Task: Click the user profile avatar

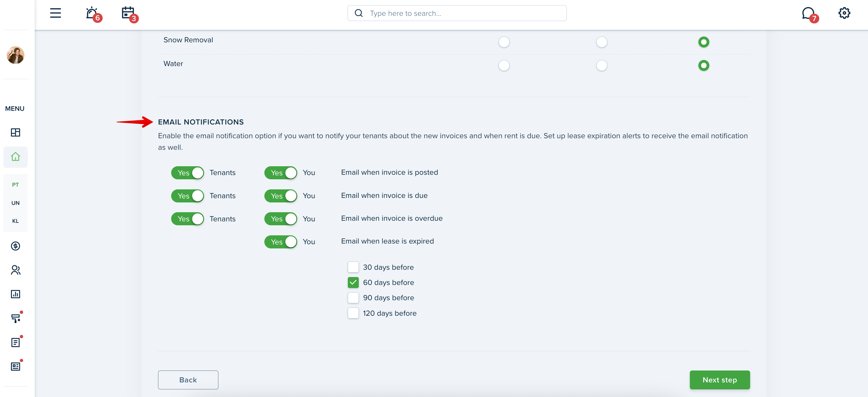Action: tap(16, 55)
